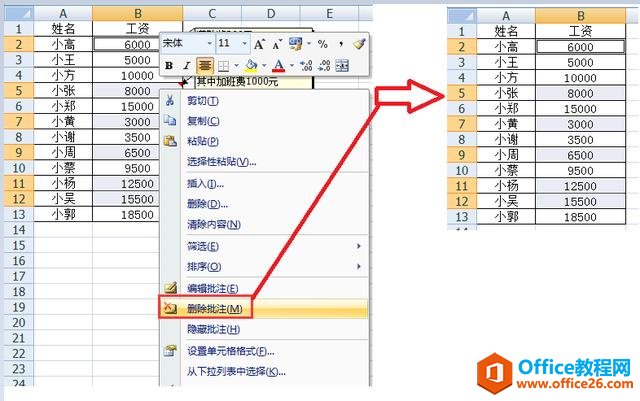640x401 pixels.
Task: Expand the fill color dropdown arrow
Action: [264, 65]
